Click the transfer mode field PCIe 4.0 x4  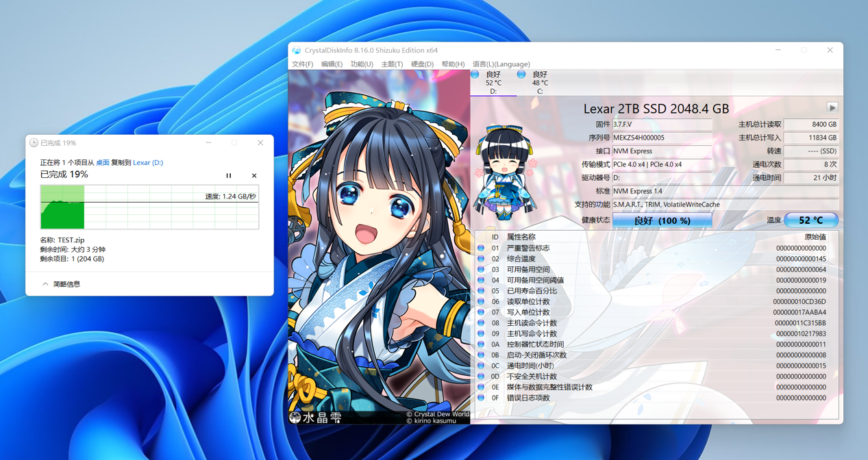(662, 164)
